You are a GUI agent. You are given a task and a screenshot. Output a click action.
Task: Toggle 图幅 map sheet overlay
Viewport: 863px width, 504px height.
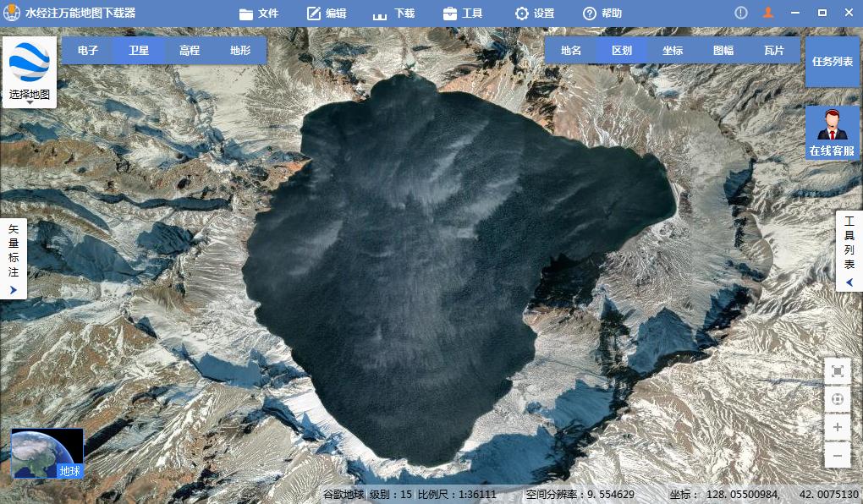[x=723, y=50]
